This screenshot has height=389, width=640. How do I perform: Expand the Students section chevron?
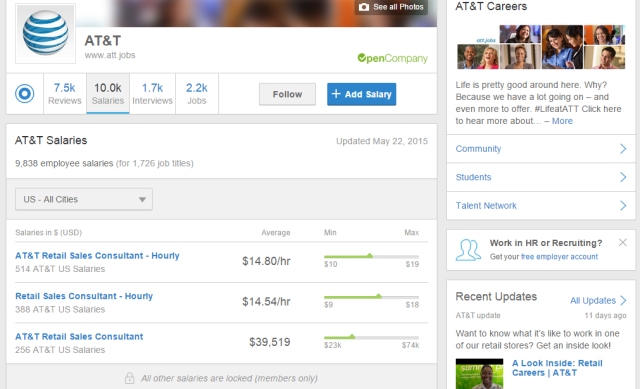point(623,177)
